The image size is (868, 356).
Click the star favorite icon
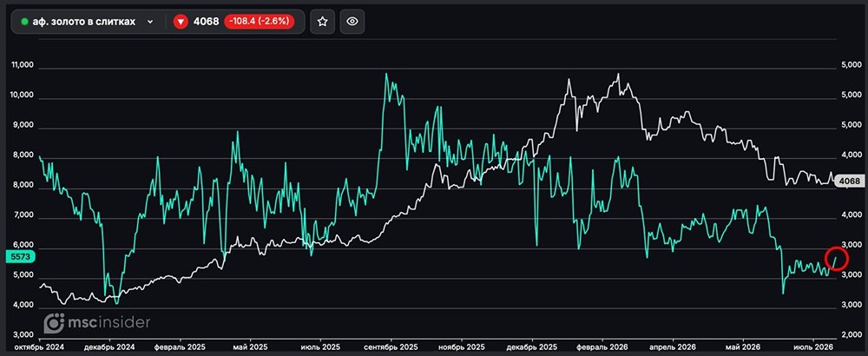[x=322, y=22]
